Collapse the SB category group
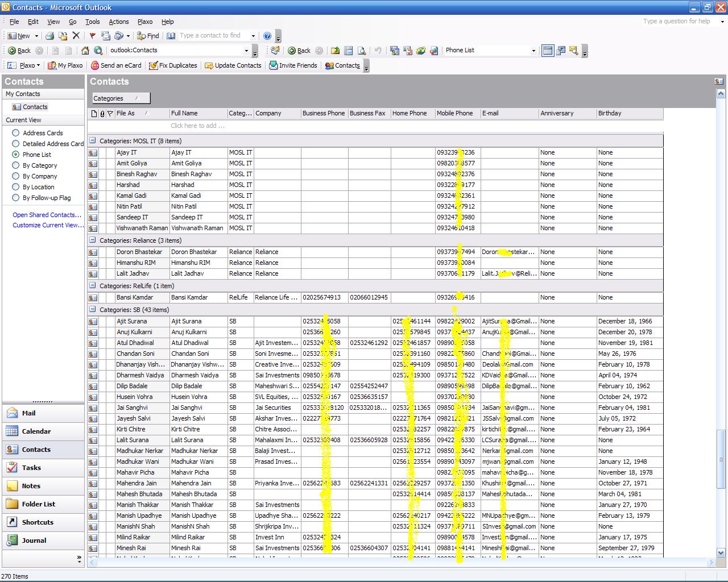 [93, 310]
